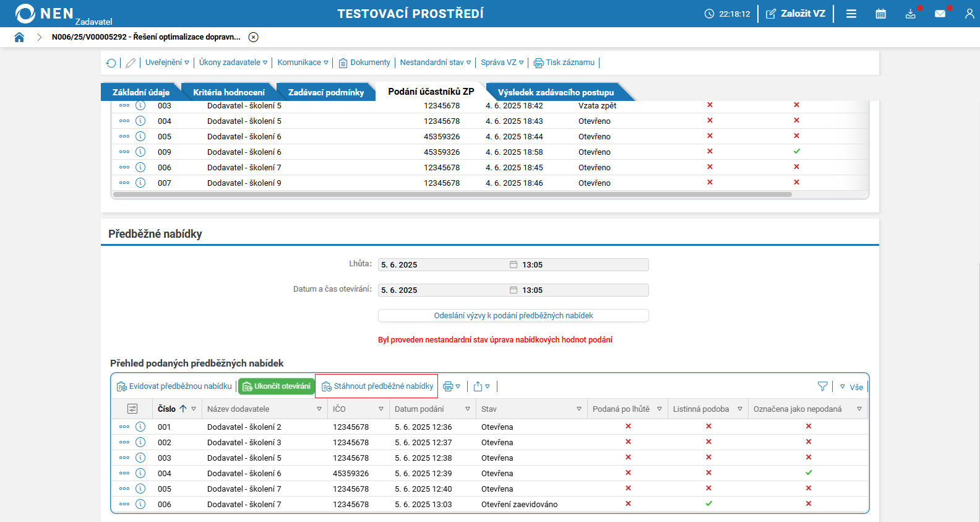Select Dodavatel - školení 2 in lower table

pos(244,427)
